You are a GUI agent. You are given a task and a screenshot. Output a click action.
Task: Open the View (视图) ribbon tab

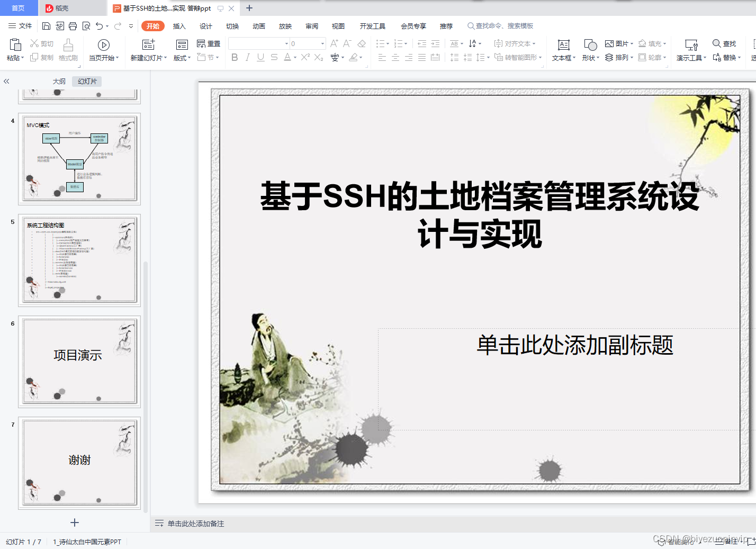338,26
